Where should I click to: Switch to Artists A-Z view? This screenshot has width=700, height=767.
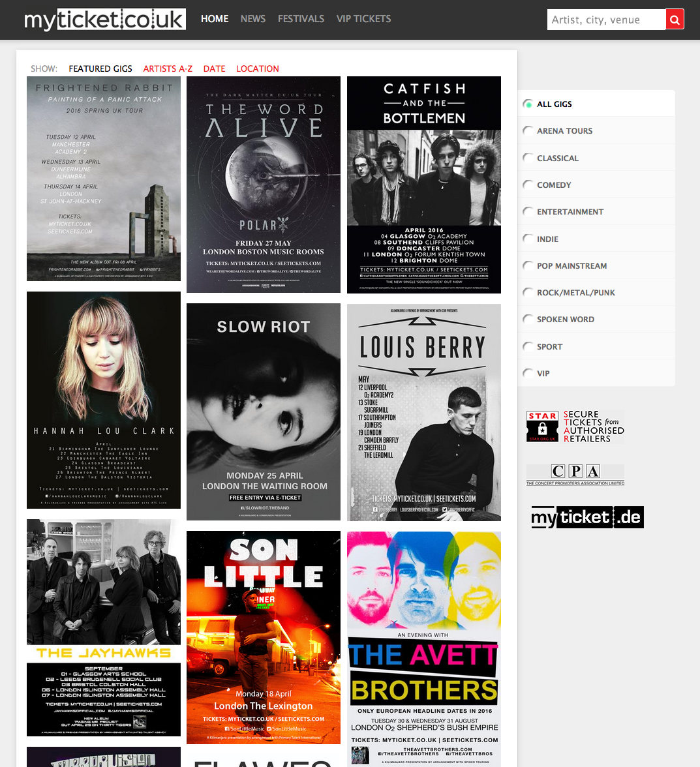coord(168,69)
